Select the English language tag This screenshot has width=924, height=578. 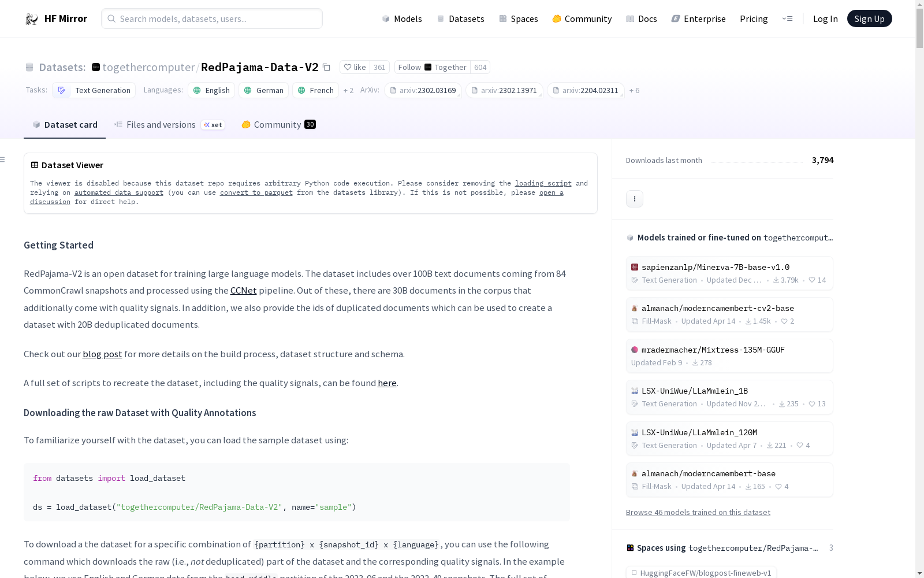(211, 90)
